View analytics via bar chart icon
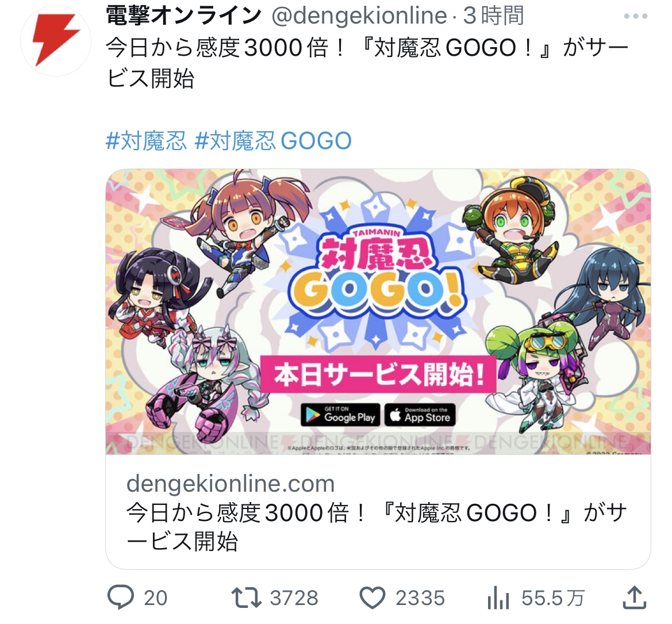Image resolution: width=672 pixels, height=624 pixels. (498, 598)
